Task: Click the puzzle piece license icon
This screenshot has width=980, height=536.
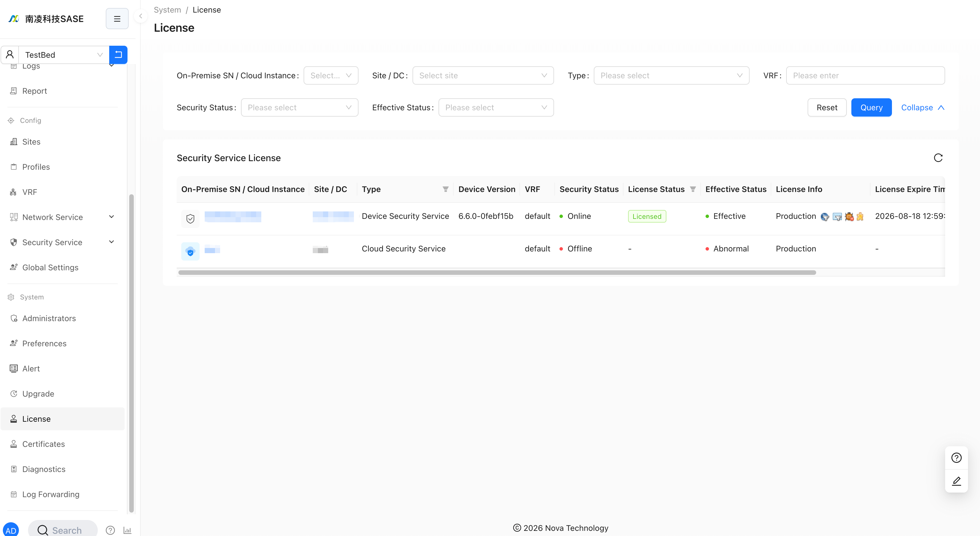Action: pyautogui.click(x=860, y=217)
